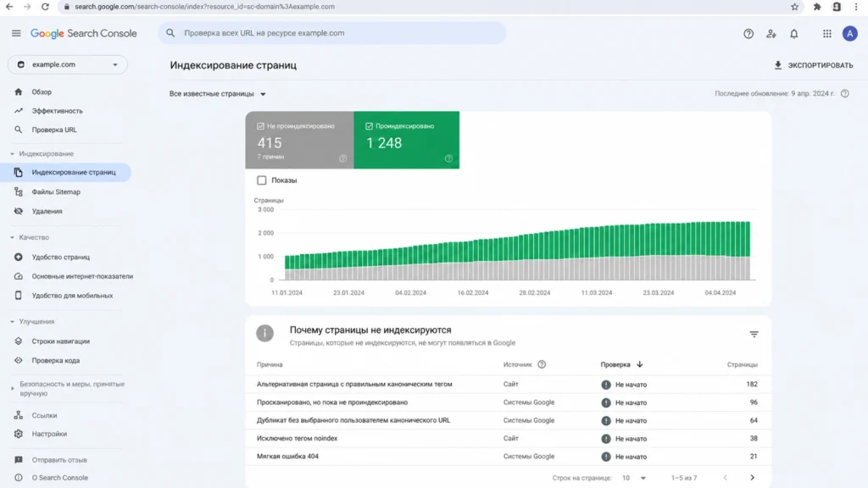Click the Страницы column header

(742, 364)
